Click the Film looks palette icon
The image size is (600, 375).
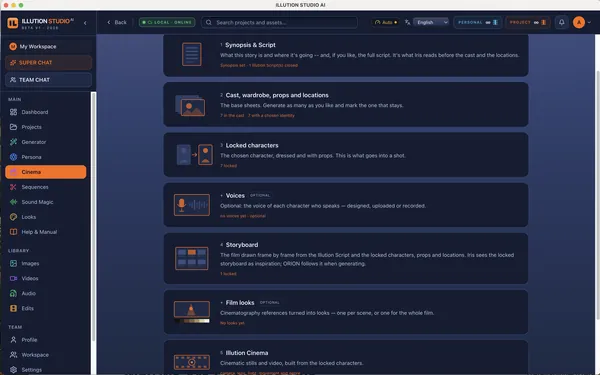pyautogui.click(x=192, y=312)
